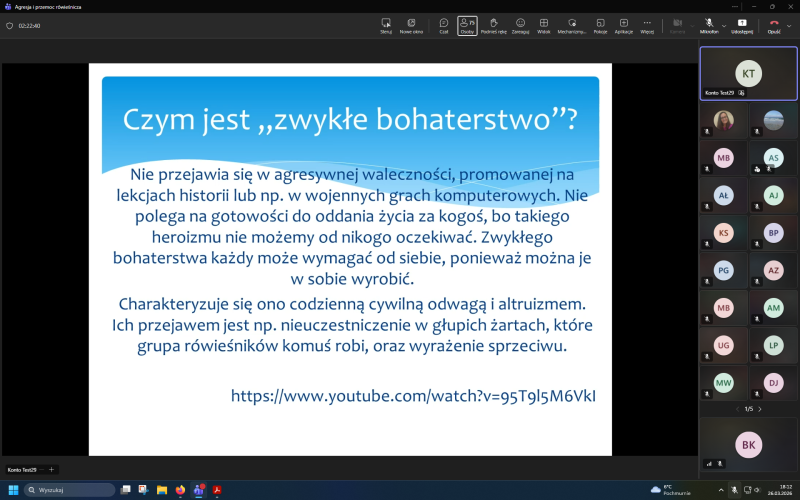Open presentation in Nowe okno
800x500 pixels.
[x=411, y=25]
